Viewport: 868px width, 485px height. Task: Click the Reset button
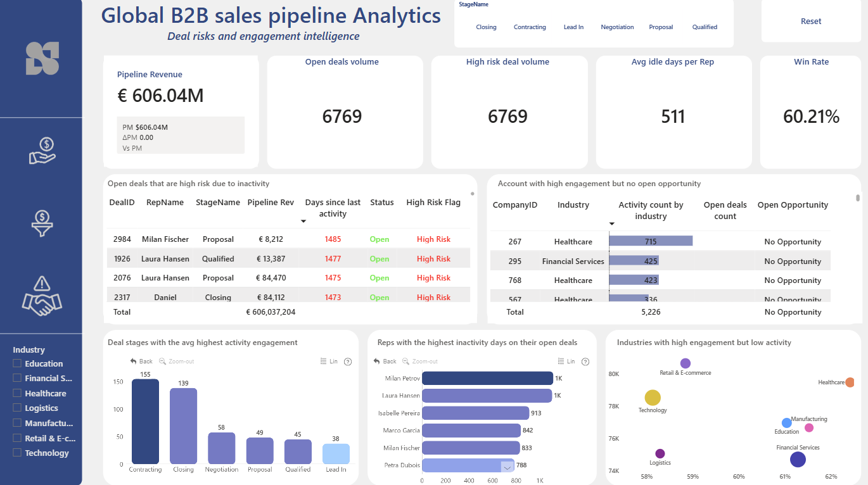tap(811, 21)
